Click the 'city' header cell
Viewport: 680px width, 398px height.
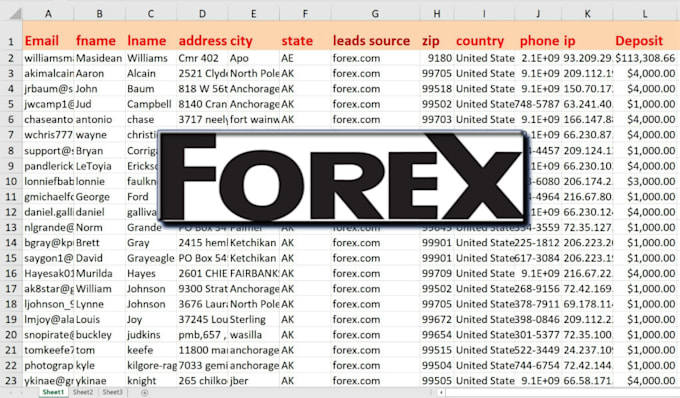[x=254, y=36]
